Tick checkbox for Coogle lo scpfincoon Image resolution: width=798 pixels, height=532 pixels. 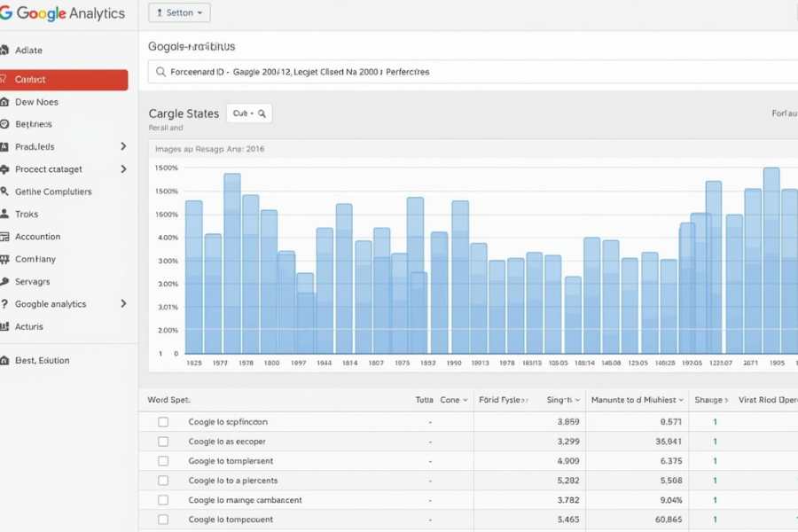[x=163, y=421]
